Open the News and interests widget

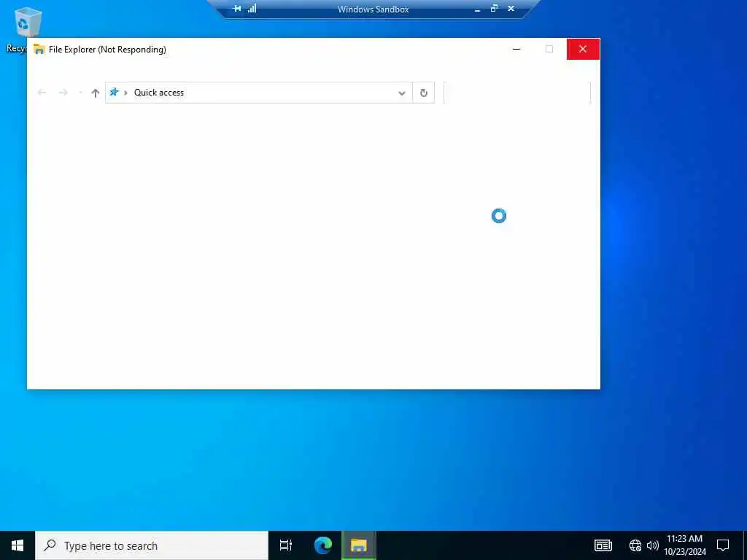(x=603, y=545)
